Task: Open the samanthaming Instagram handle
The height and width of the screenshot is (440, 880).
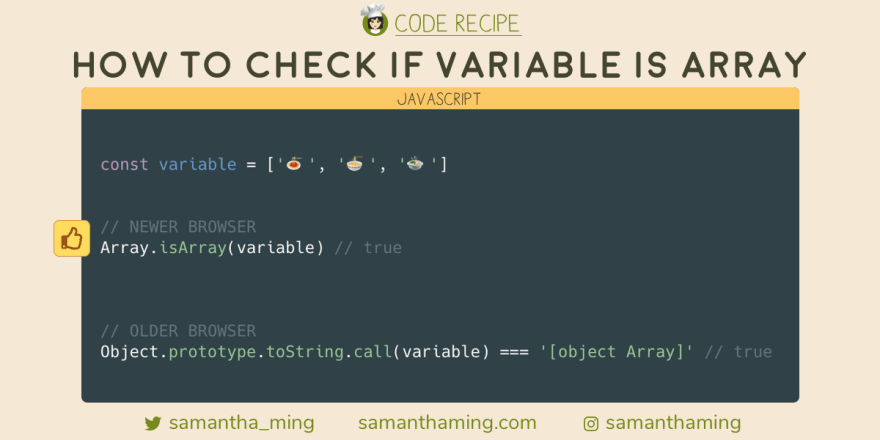Action: click(673, 423)
